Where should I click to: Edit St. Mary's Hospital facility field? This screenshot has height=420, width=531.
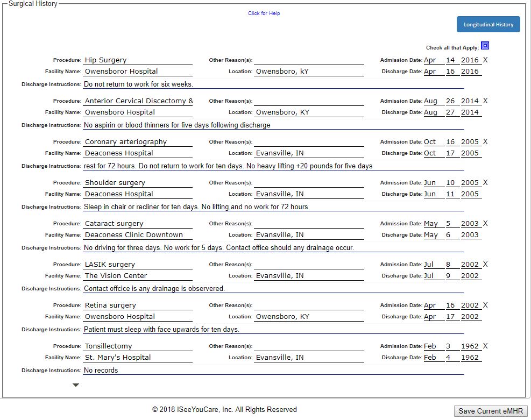[138, 358]
